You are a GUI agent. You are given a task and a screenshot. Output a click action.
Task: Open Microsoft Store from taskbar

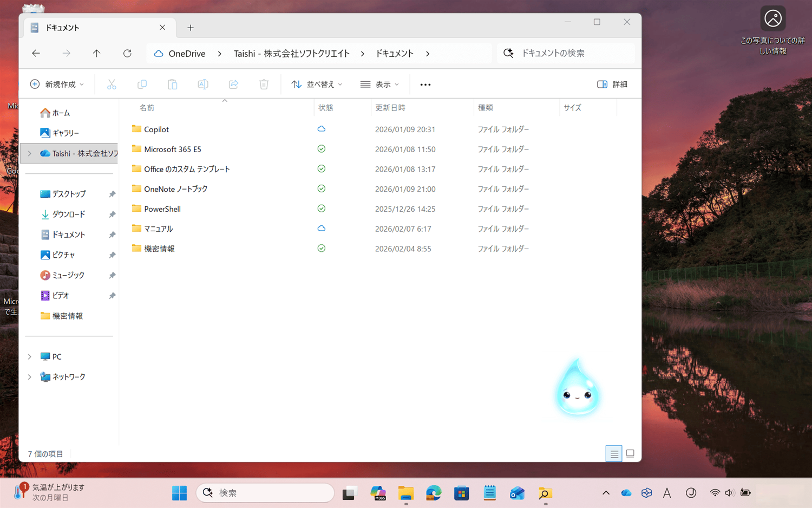[461, 493]
